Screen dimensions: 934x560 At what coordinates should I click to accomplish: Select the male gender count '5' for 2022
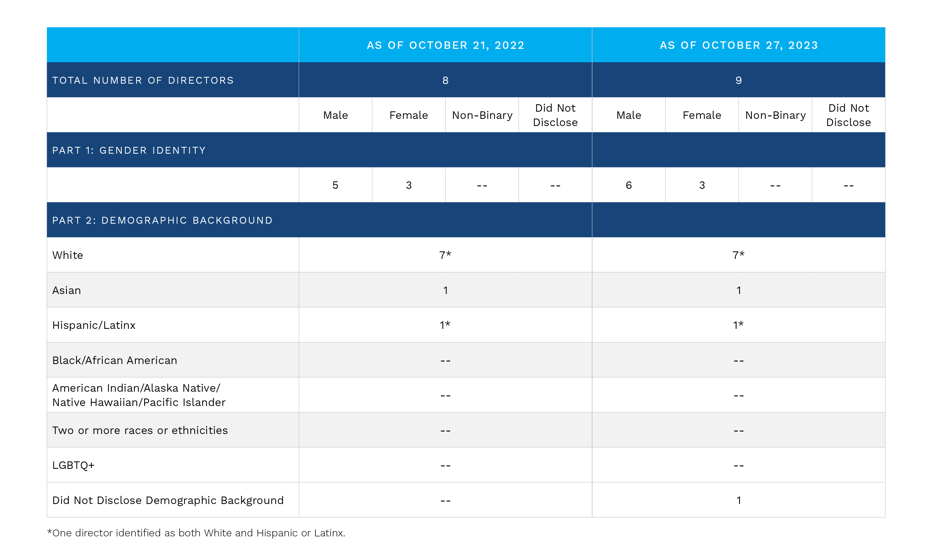pyautogui.click(x=335, y=184)
